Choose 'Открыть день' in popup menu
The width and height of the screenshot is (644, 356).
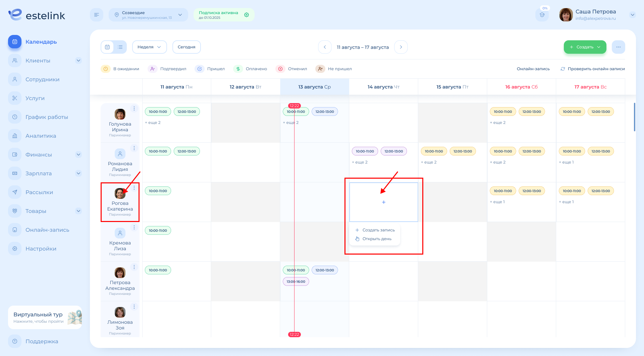coord(377,239)
